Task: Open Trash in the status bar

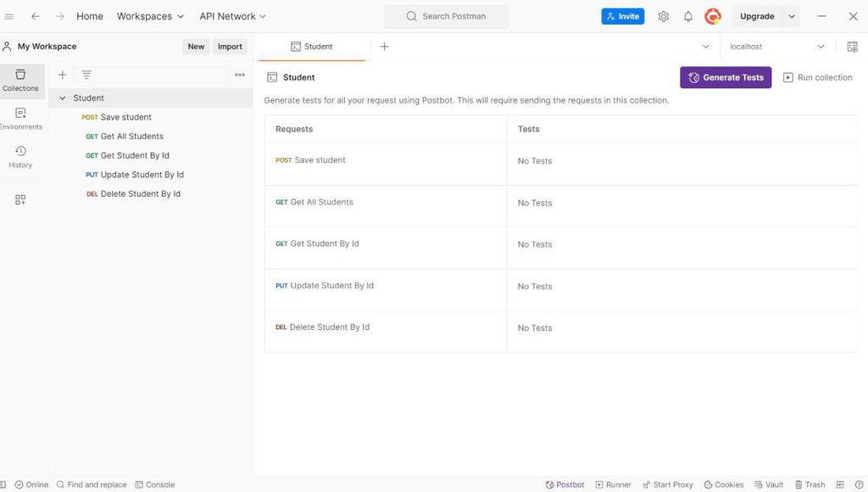Action: [x=810, y=484]
